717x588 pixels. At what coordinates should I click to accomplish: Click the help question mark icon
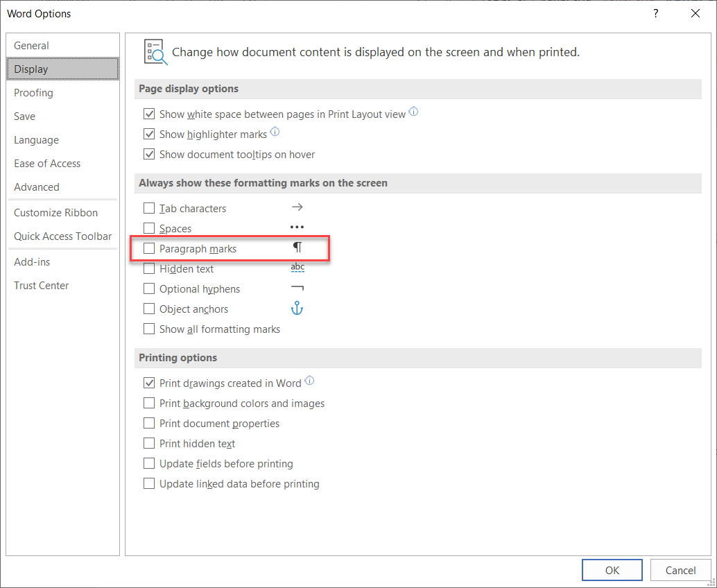click(x=656, y=13)
